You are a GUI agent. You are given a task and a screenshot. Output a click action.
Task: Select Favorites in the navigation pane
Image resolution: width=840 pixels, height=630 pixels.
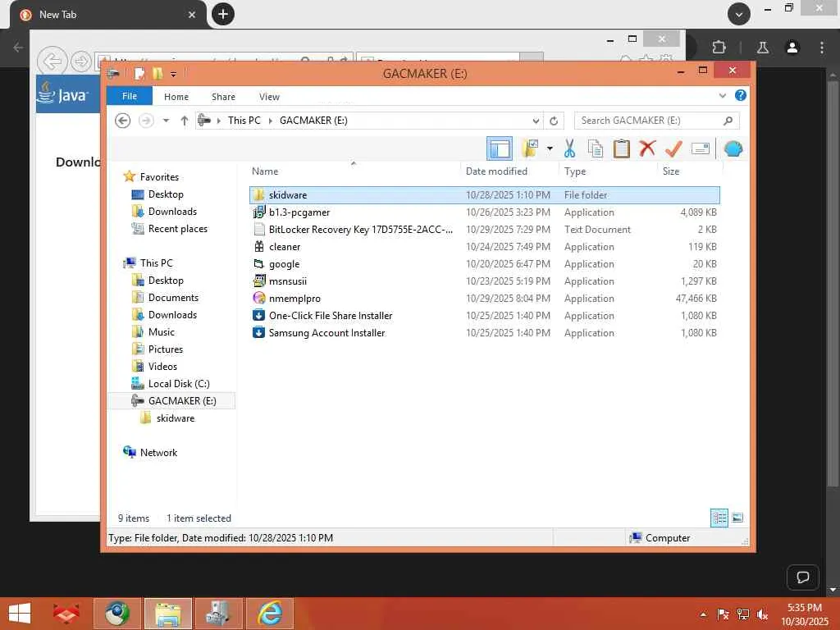159,177
